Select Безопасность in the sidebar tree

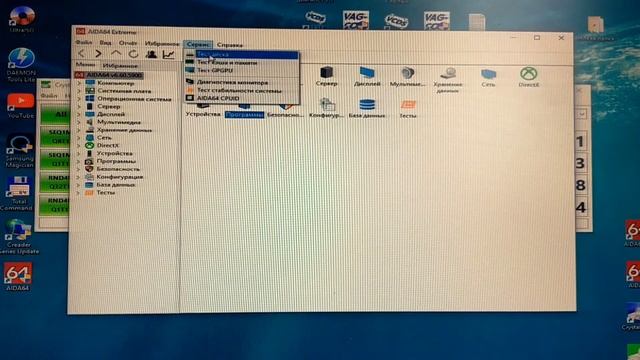click(118, 169)
